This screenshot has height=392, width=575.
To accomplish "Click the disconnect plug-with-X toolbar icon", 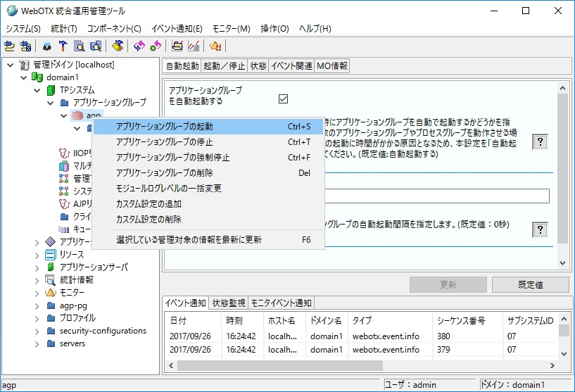I will 25,46.
